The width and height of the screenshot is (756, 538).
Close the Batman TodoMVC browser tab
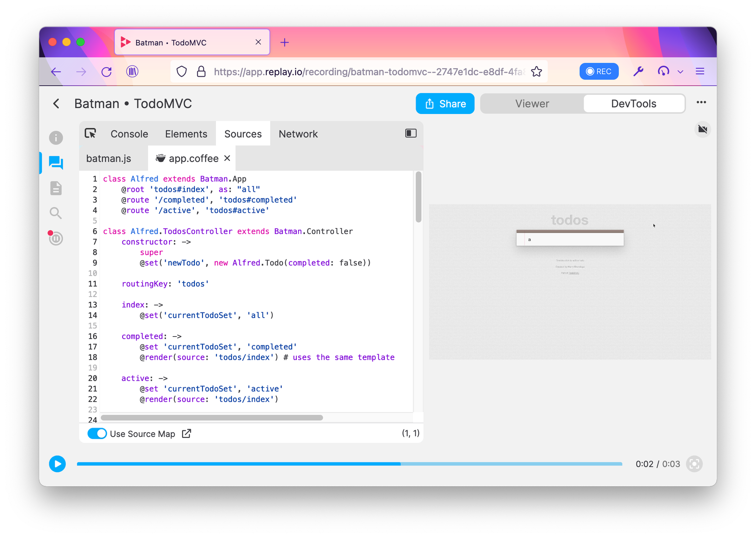coord(258,42)
